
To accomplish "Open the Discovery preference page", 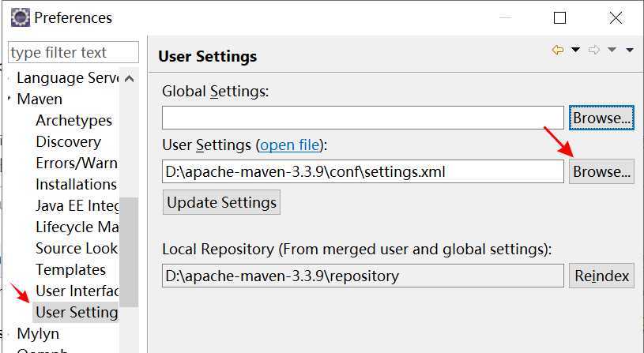I will pyautogui.click(x=68, y=142).
